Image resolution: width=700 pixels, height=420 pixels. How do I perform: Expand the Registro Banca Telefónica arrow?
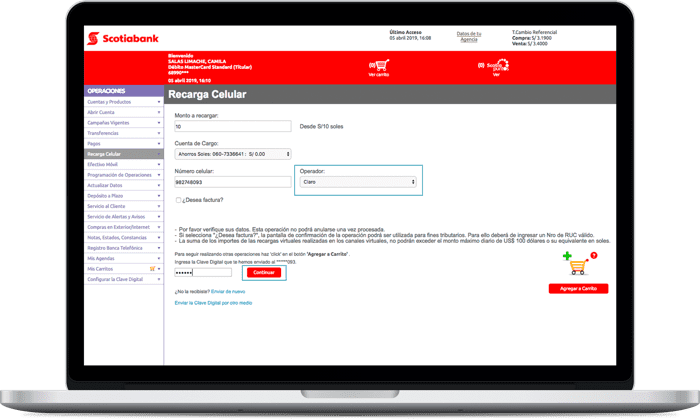(159, 248)
